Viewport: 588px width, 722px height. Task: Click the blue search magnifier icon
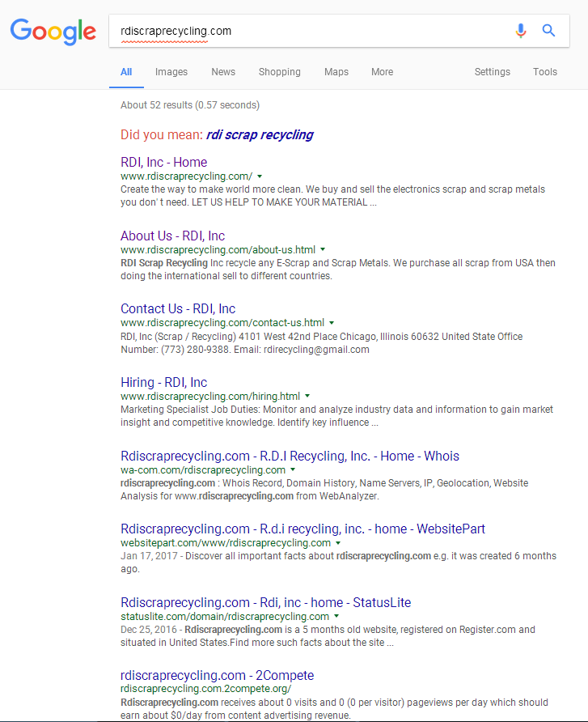click(548, 31)
